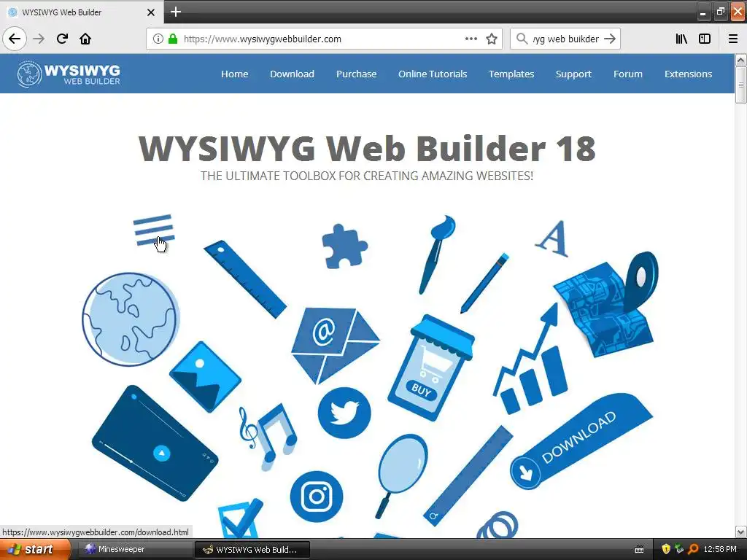
Task: Open page actions three-dots menu
Action: (x=471, y=39)
